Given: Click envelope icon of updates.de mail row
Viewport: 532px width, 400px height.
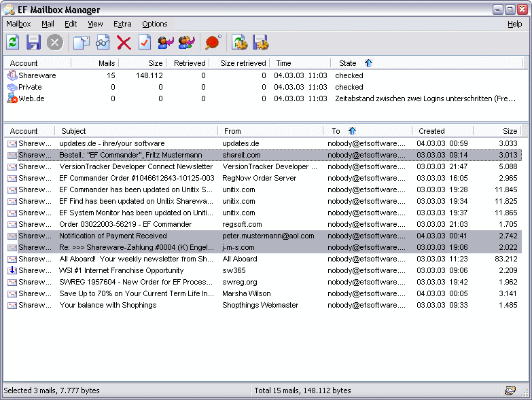Looking at the screenshot, I should [x=12, y=144].
